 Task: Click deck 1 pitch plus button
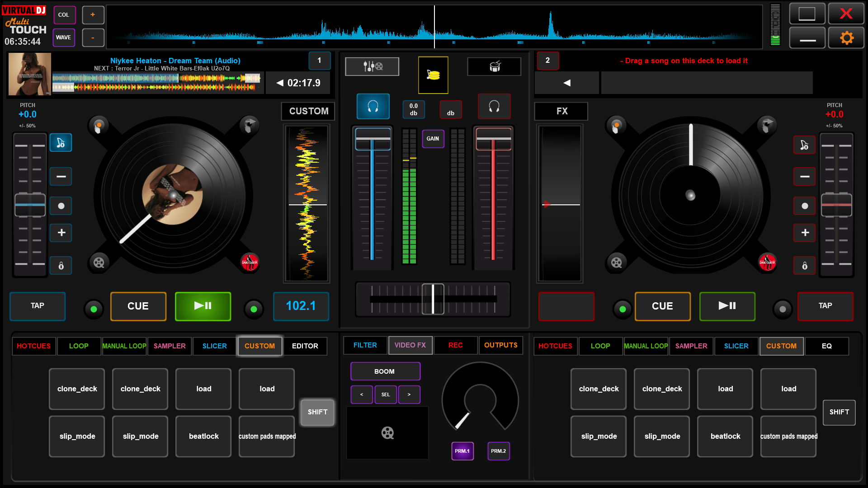point(61,233)
